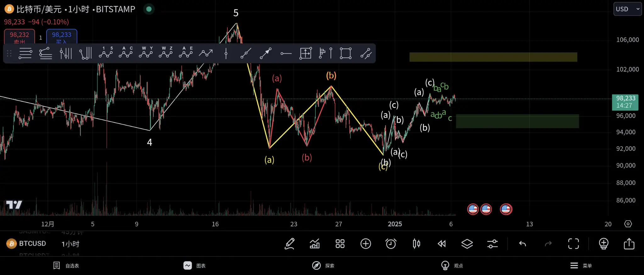Change the 1小时 interval selector

pos(70,244)
